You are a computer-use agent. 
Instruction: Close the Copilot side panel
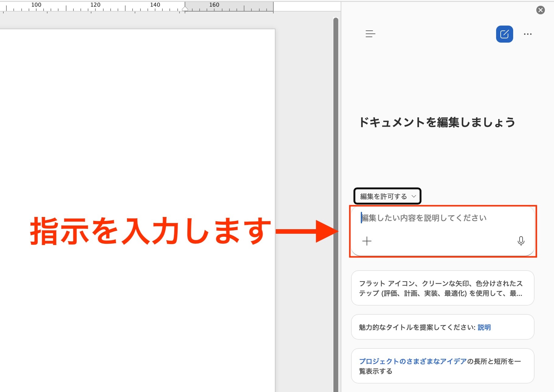[540, 10]
